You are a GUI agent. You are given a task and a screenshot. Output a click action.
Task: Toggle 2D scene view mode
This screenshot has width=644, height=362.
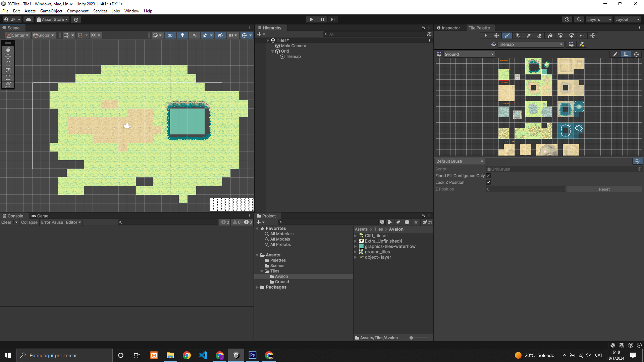click(x=170, y=35)
